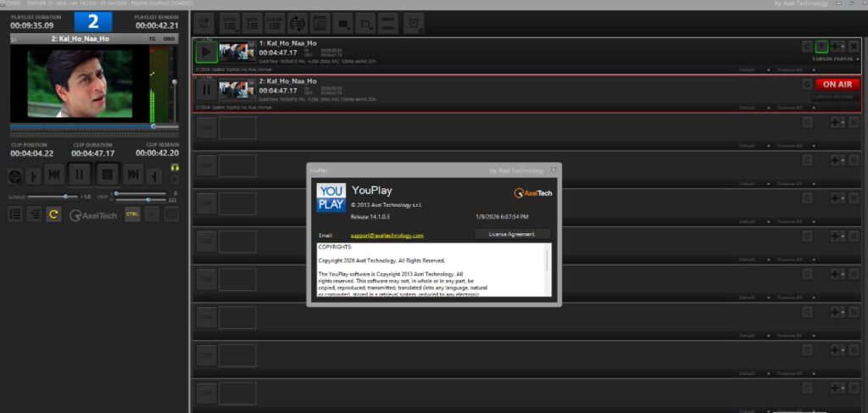Open the support@axeltechnology.com email link
The height and width of the screenshot is (413, 868).
point(387,235)
